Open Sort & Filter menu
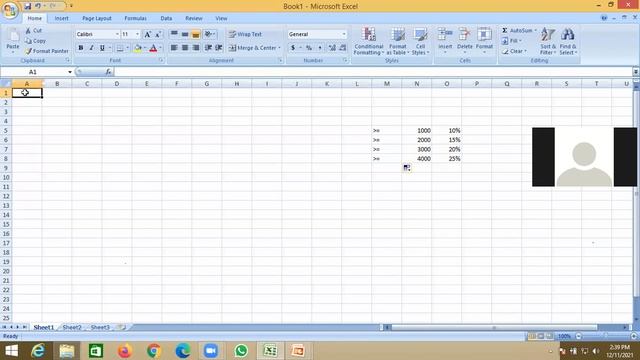This screenshot has height=360, width=640. (x=548, y=41)
